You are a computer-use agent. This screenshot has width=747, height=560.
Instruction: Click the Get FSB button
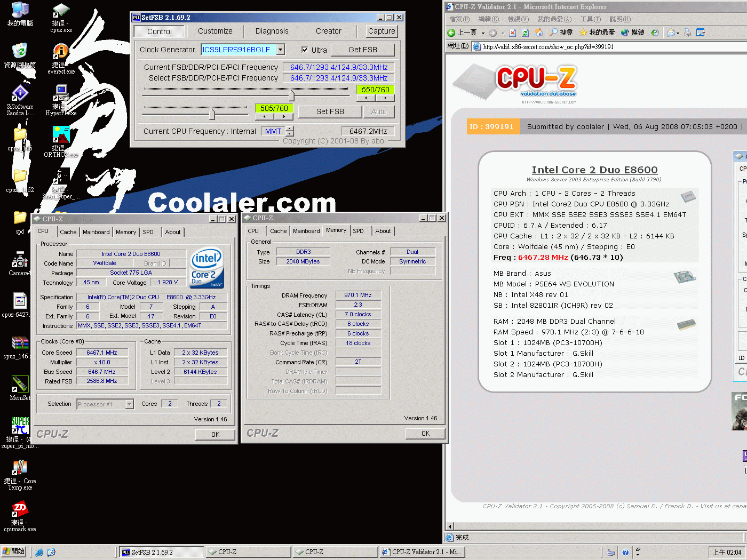(363, 50)
